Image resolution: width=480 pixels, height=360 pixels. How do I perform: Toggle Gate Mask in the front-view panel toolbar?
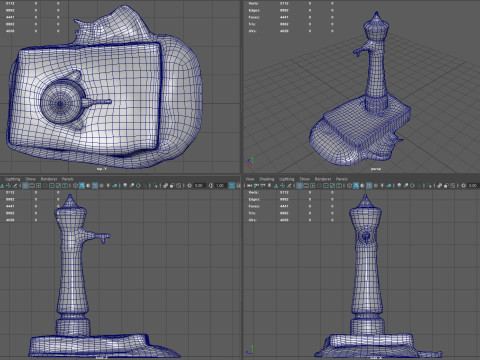click(319, 185)
